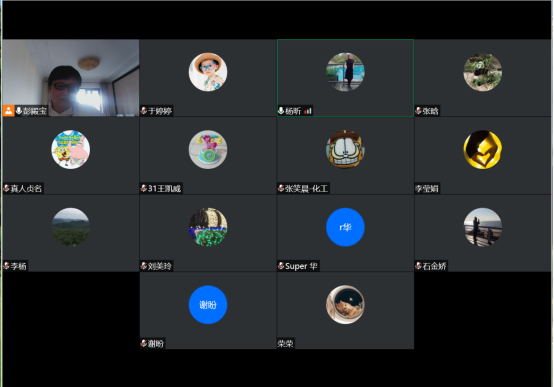
Task: Click the orange host icon beside 彭殿宝
Action: tap(8, 111)
